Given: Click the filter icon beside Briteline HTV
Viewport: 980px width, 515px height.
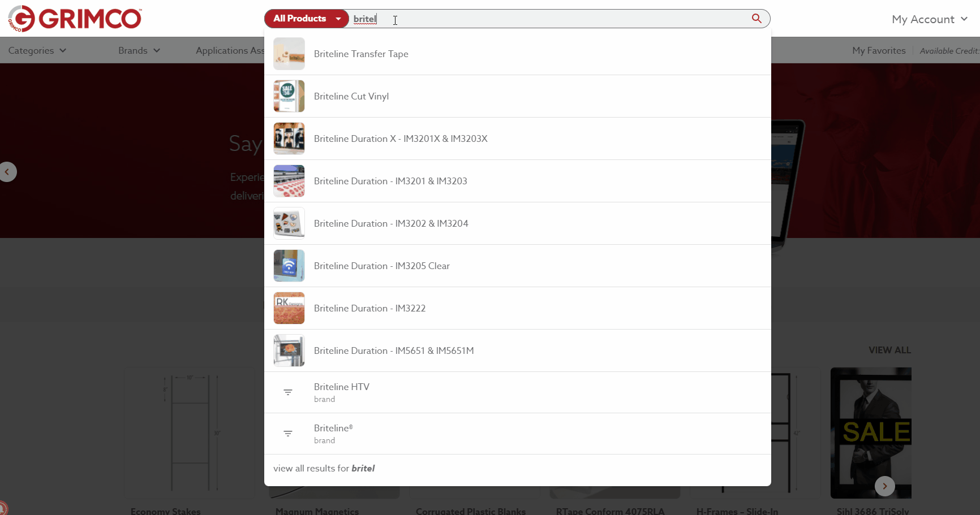Looking at the screenshot, I should click(x=288, y=392).
